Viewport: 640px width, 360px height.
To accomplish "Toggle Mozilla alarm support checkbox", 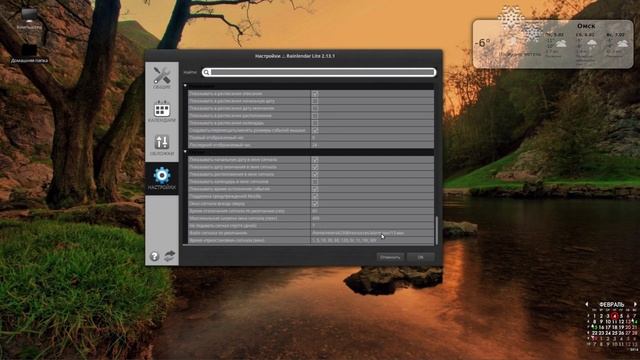I will (315, 196).
